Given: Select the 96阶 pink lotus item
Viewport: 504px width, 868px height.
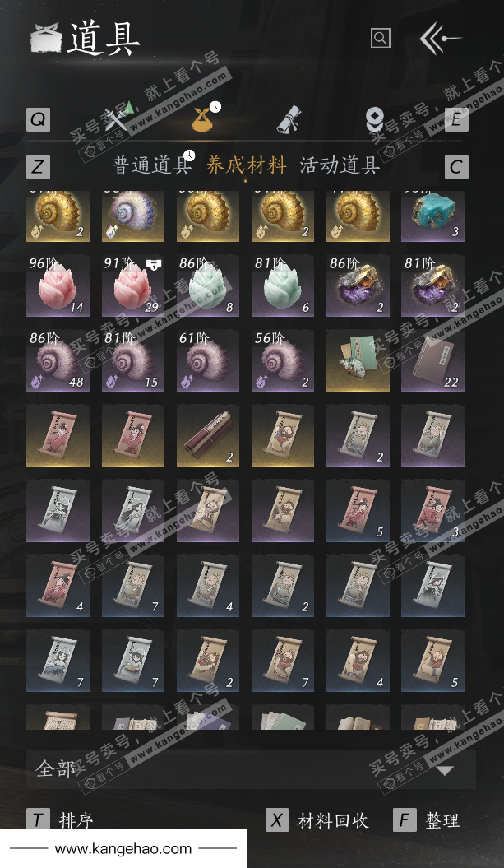Looking at the screenshot, I should pos(58,285).
